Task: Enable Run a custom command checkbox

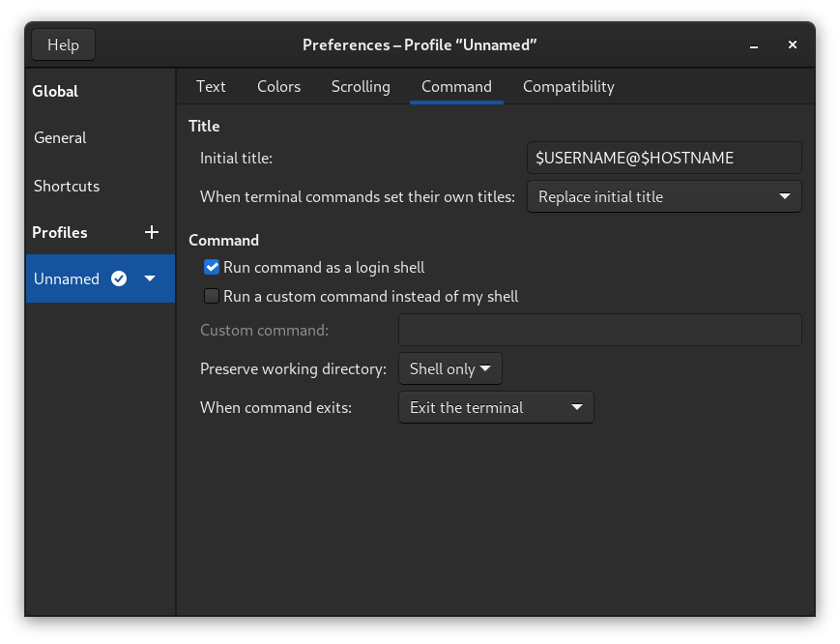Action: tap(212, 296)
